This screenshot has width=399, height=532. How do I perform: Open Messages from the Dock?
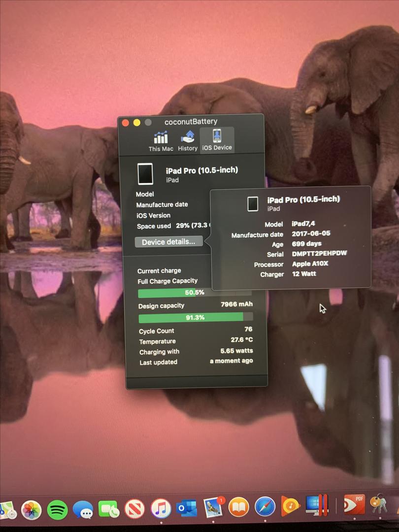83,510
